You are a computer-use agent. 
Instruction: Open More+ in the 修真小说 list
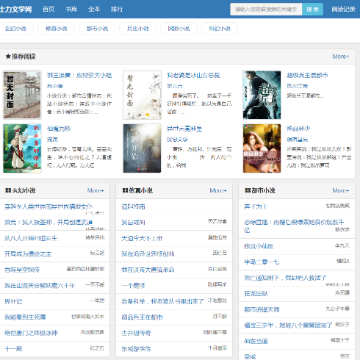(x=218, y=191)
